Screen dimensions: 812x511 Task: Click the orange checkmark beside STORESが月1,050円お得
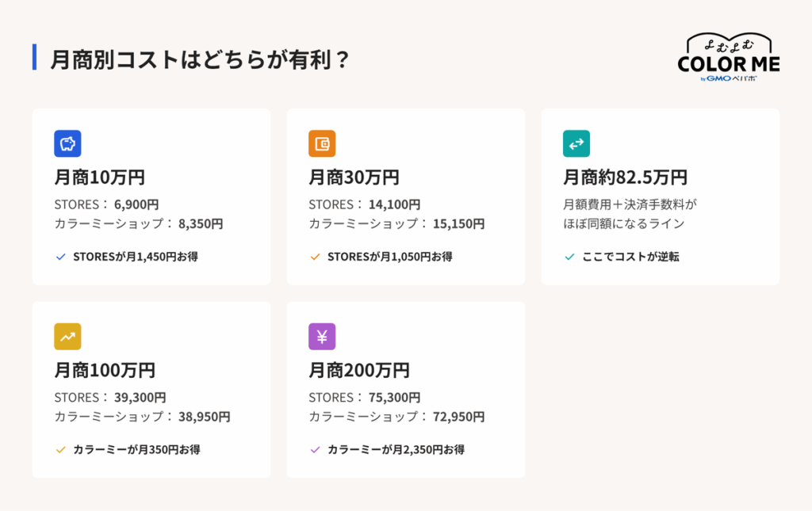[315, 257]
